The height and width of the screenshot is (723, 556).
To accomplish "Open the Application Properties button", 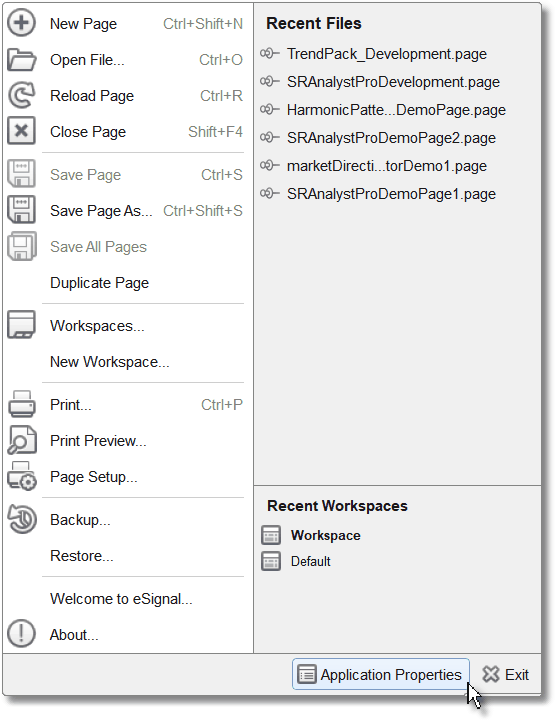I will point(381,675).
